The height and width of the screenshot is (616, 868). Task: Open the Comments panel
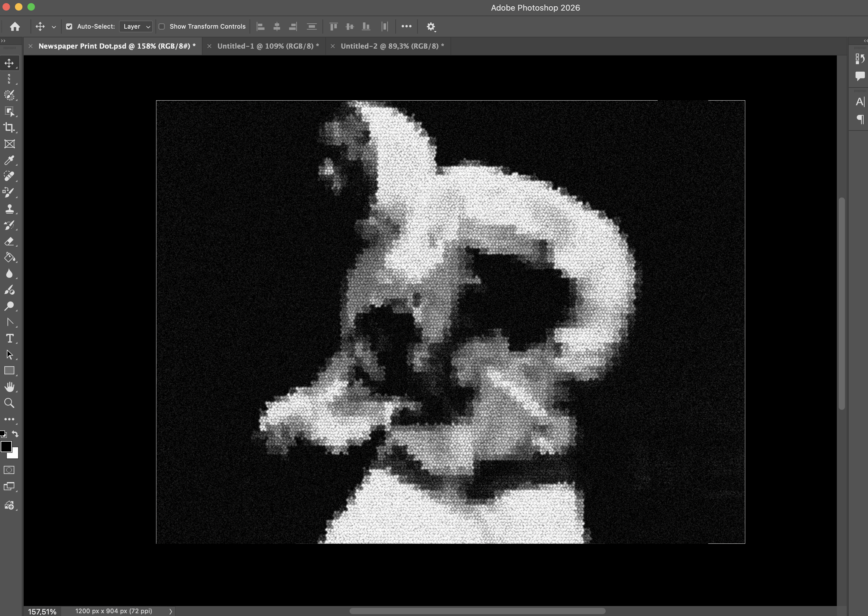pos(859,76)
